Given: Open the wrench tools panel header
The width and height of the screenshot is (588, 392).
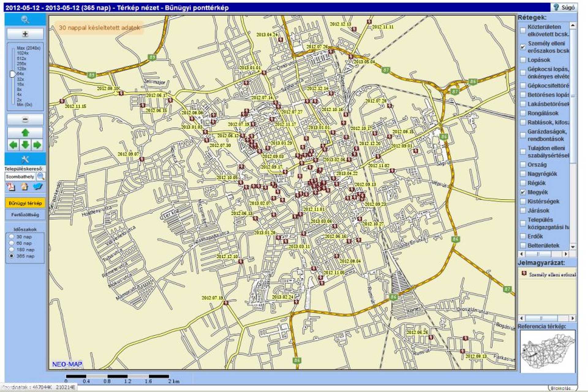Looking at the screenshot, I should 25,159.
